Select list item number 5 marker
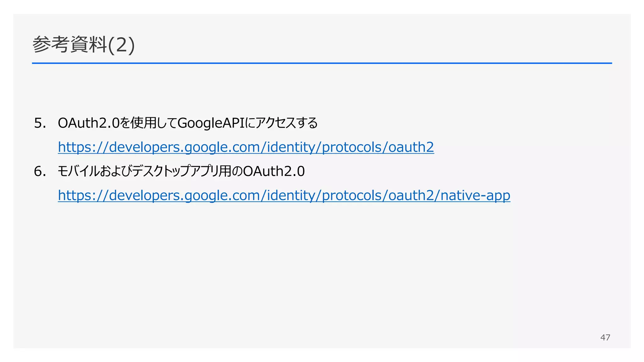Image resolution: width=644 pixels, height=362 pixels. click(40, 123)
